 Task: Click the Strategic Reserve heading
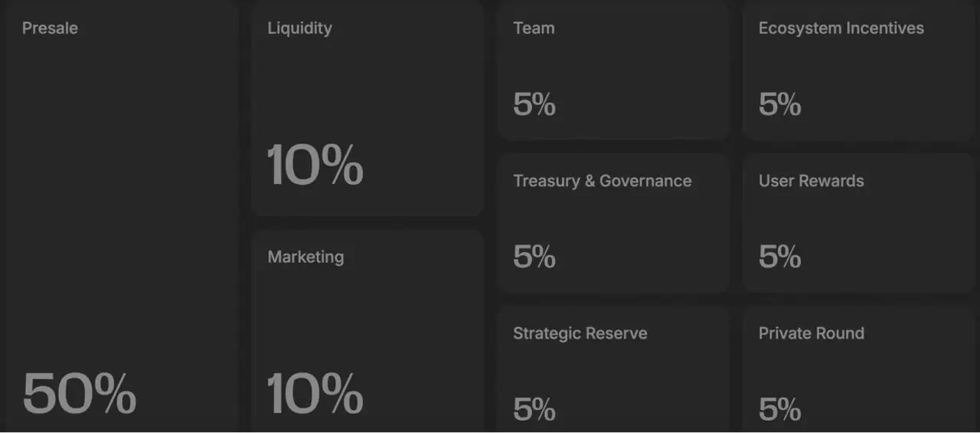click(x=580, y=333)
